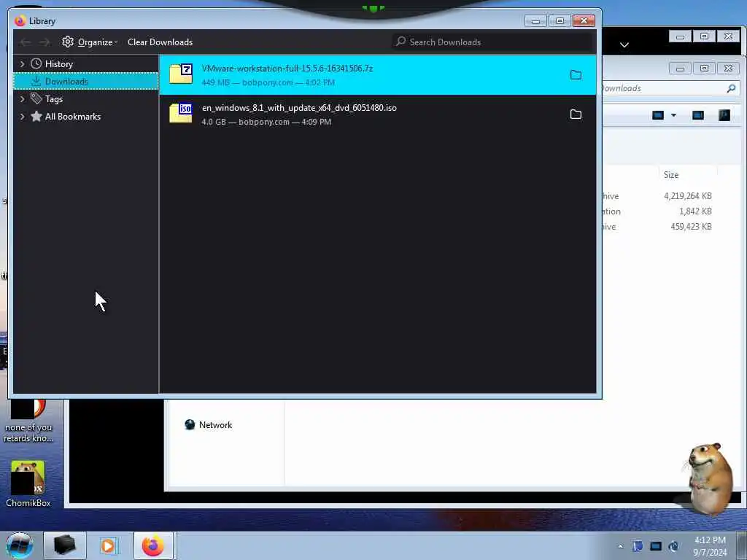Expand the Tags tree item
Image resolution: width=747 pixels, height=560 pixels.
(x=22, y=99)
